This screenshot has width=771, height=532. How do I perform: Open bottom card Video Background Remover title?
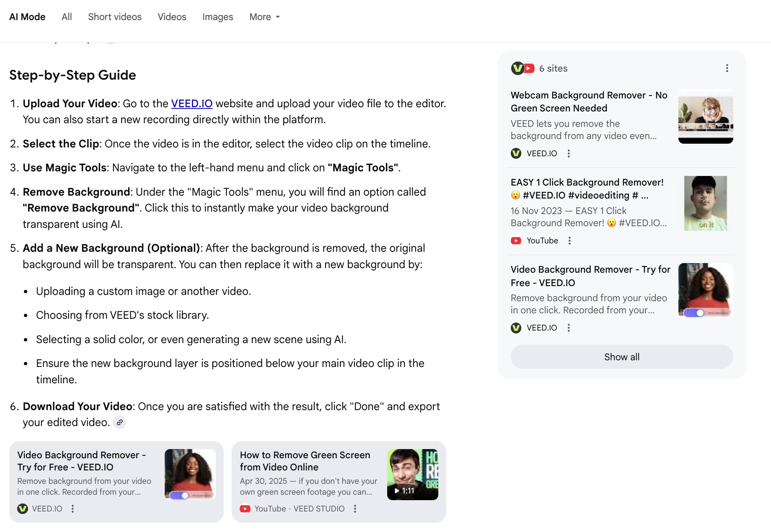(82, 461)
